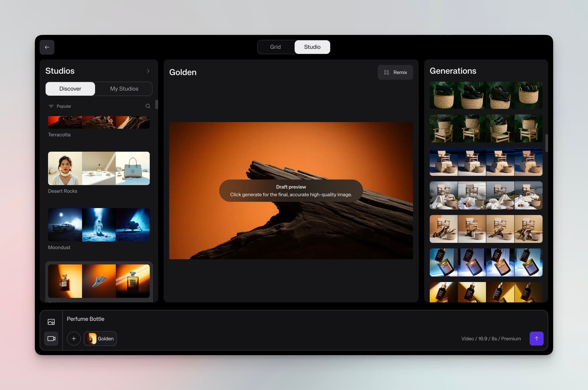Switch to the Grid view tab
588x390 pixels.
point(275,47)
